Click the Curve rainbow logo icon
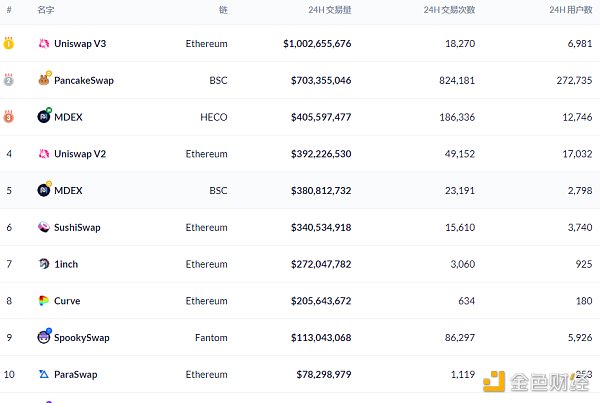Viewport: 600px width, 403px height. tap(44, 301)
